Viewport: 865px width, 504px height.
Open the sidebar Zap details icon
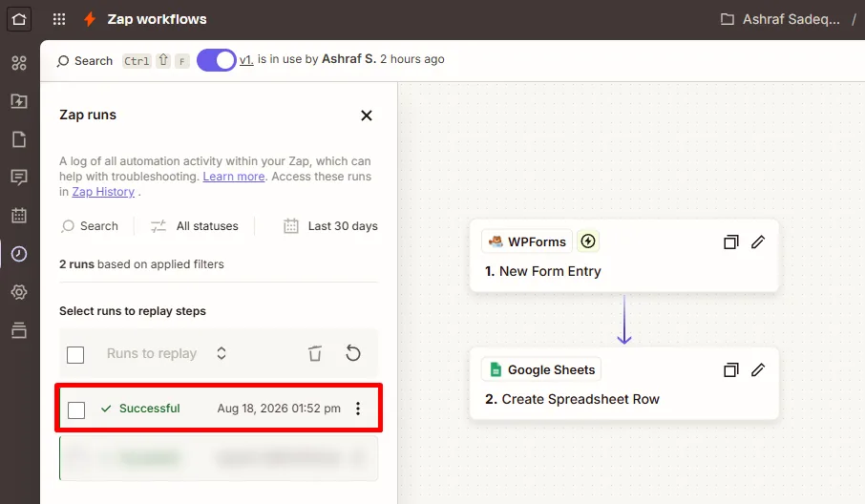point(19,101)
